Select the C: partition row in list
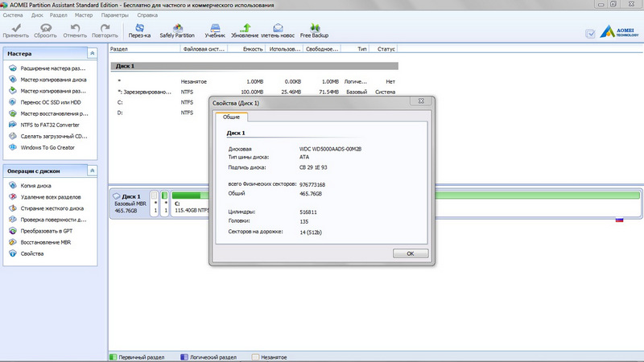Screen dimensions: 644x362 click(x=159, y=102)
